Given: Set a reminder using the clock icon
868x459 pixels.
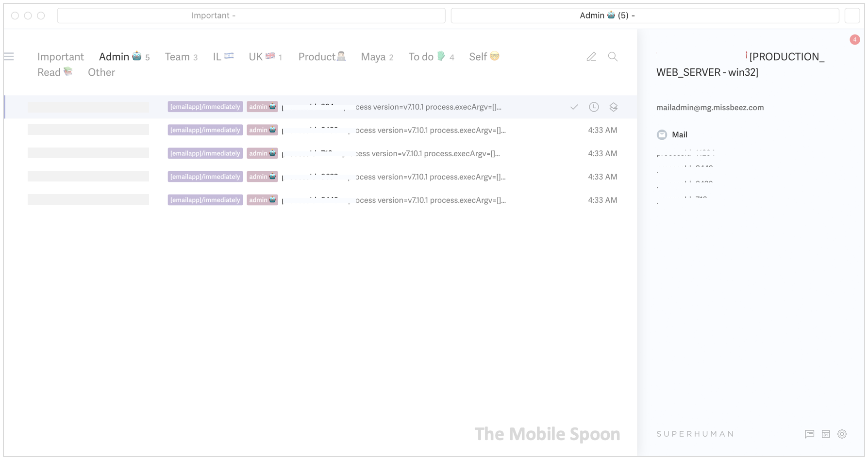Looking at the screenshot, I should [x=594, y=107].
